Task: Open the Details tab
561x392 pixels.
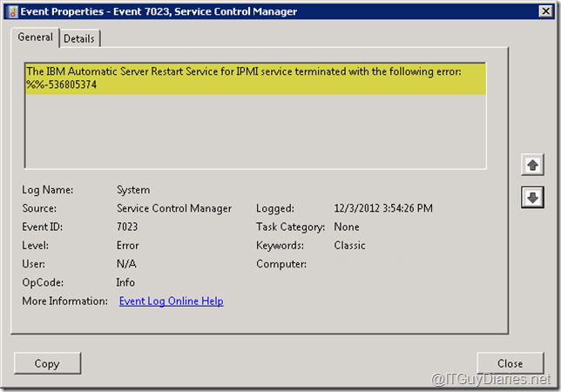Action: [x=79, y=38]
